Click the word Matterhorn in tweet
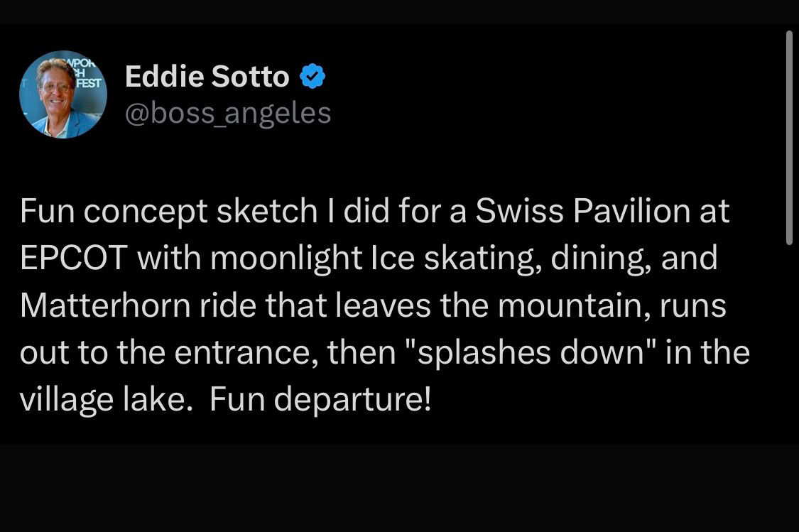This screenshot has width=799, height=532. [104, 306]
